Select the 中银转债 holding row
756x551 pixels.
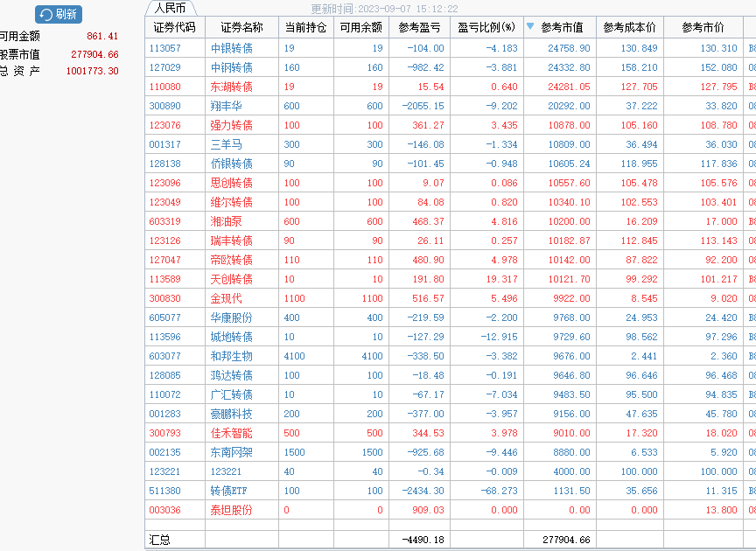coord(451,48)
